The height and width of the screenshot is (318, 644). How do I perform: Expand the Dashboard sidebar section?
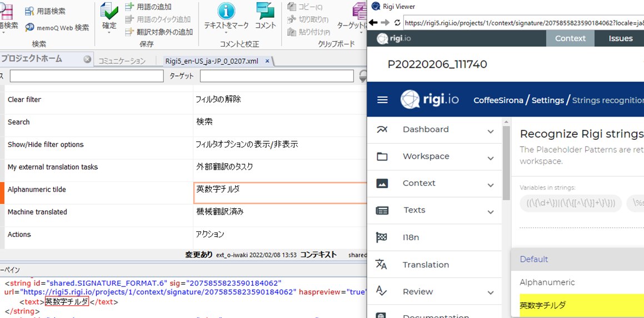pos(490,131)
